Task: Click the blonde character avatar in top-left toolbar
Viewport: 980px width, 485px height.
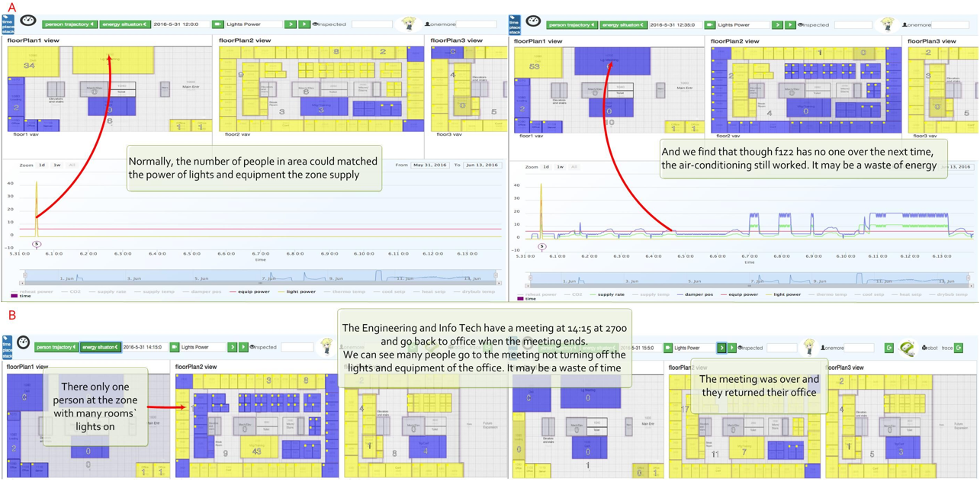Action: coord(408,24)
